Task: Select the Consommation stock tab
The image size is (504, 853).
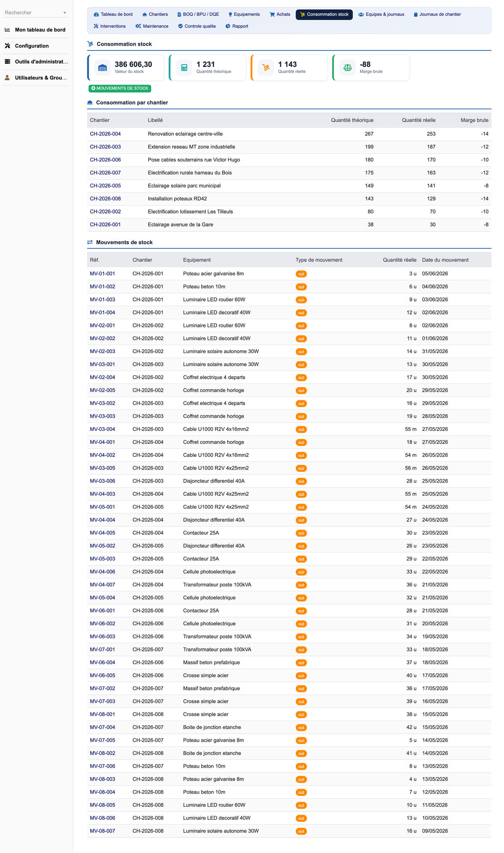Action: pos(324,14)
